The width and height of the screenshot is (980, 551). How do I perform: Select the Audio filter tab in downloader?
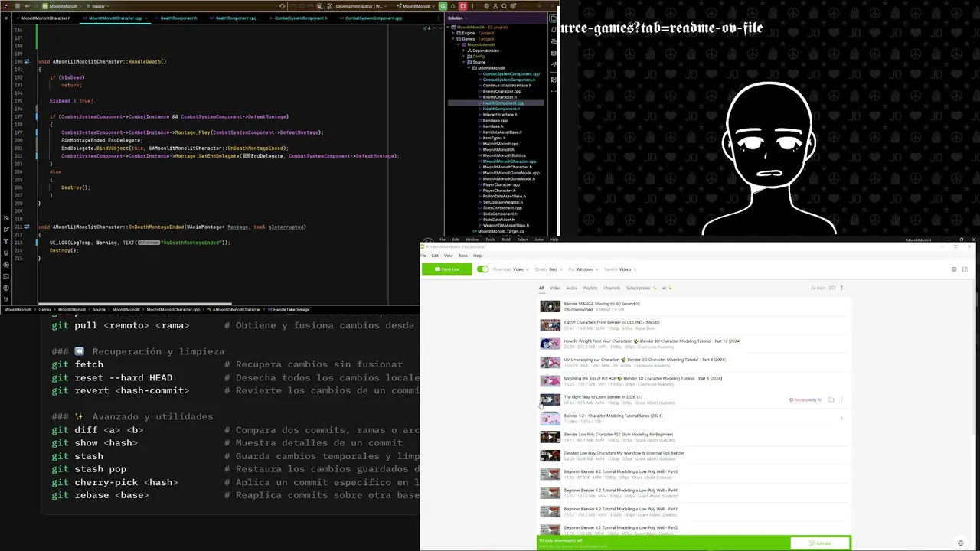(571, 288)
